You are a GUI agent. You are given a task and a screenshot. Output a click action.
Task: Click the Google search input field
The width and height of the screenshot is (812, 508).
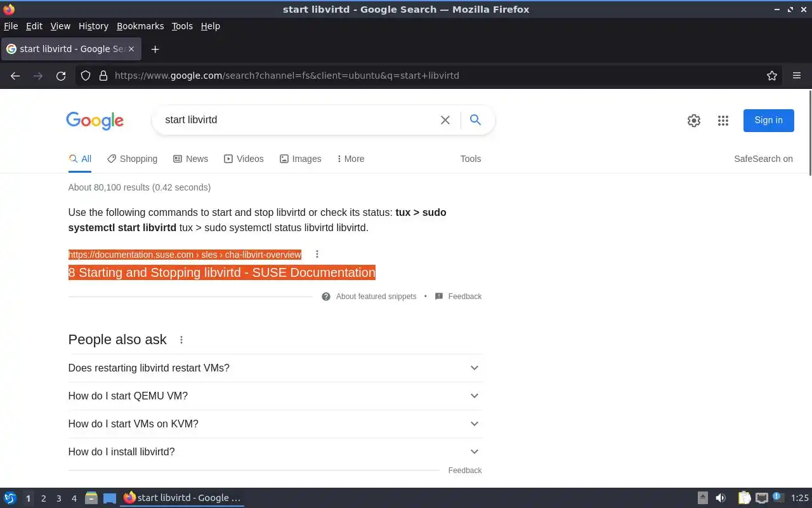(298, 120)
